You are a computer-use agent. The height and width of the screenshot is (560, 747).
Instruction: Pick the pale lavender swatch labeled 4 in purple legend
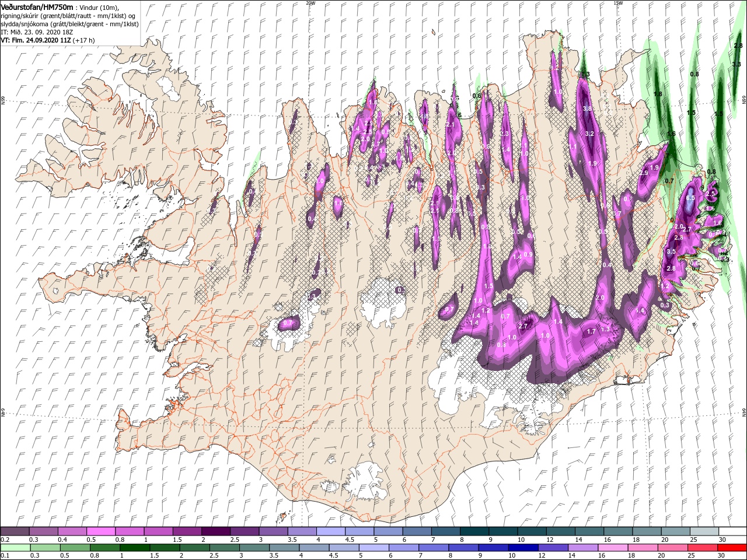click(x=330, y=531)
